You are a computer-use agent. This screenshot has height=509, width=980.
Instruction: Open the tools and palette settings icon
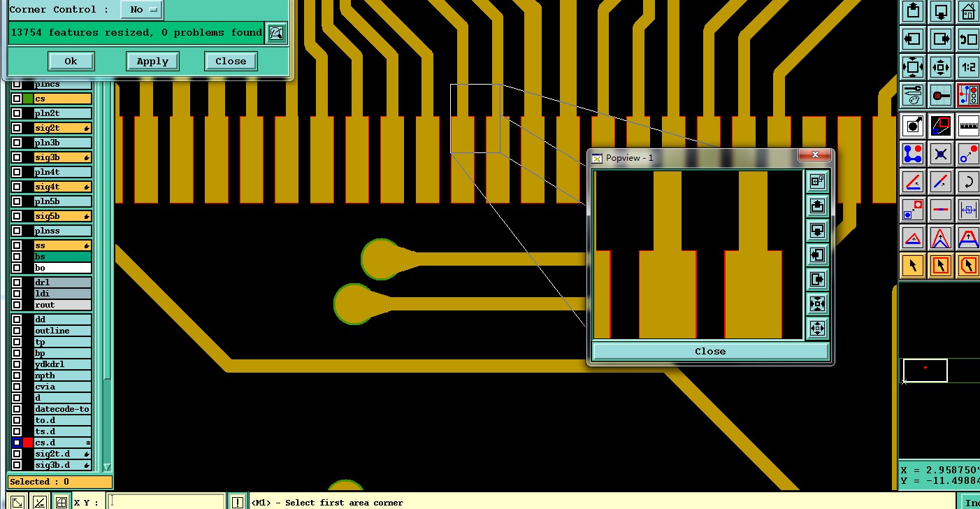(913, 95)
